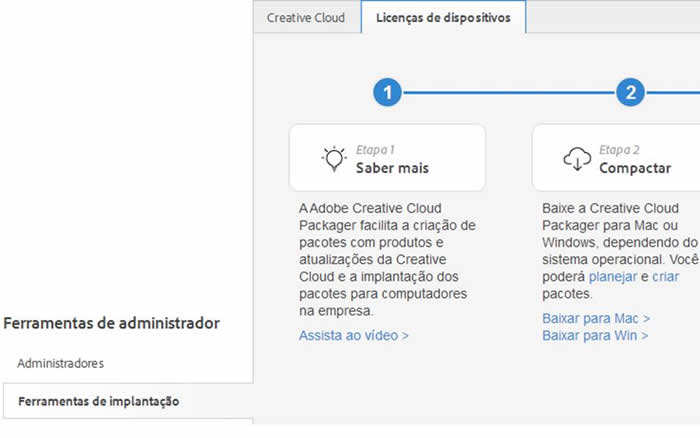Follow the Assista ao vídeo link
This screenshot has height=438, width=700.
(354, 336)
